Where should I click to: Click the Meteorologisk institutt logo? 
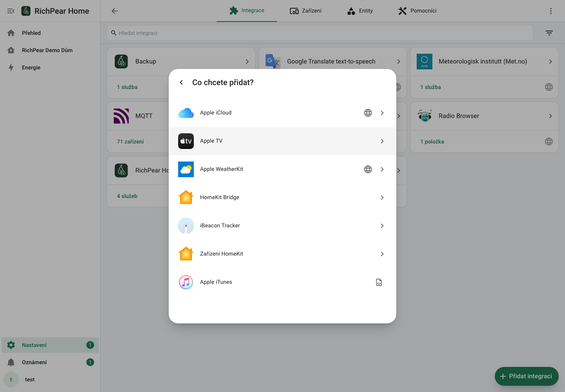click(x=425, y=62)
